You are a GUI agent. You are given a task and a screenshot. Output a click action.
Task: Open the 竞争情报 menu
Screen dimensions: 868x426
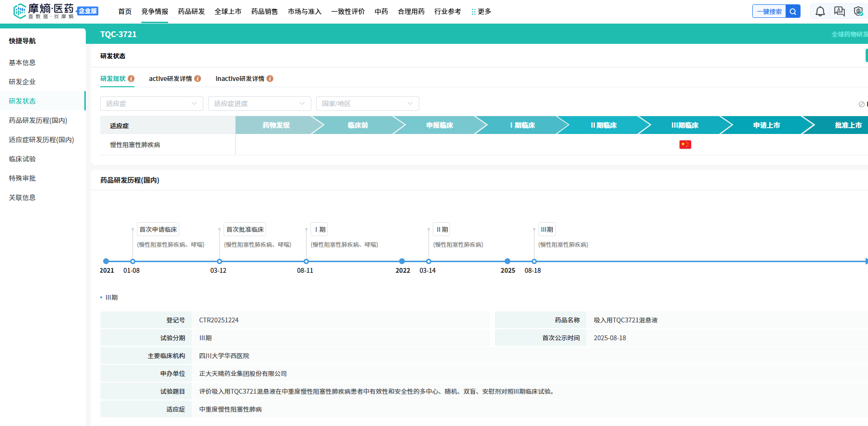click(155, 12)
